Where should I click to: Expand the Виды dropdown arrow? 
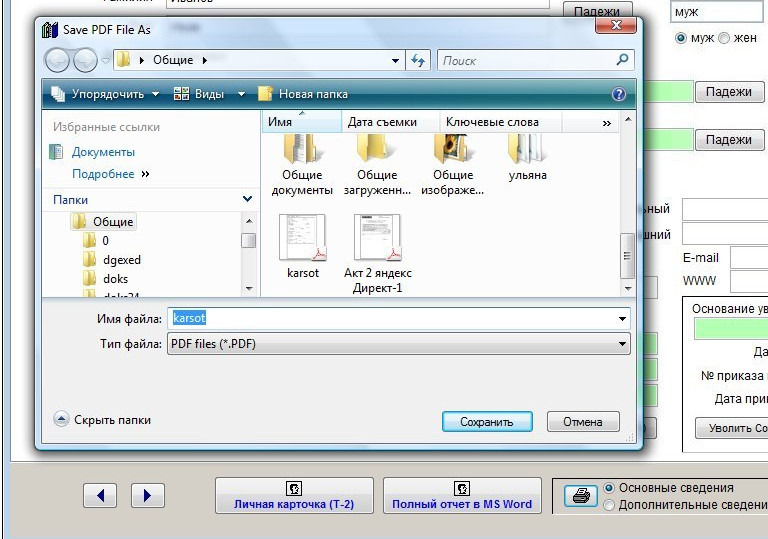click(x=241, y=94)
